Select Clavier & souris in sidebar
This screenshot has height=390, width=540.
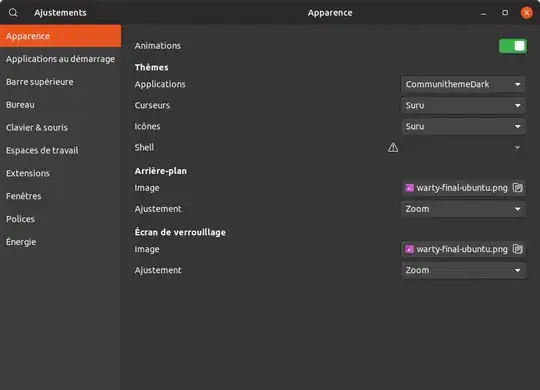[x=61, y=127]
